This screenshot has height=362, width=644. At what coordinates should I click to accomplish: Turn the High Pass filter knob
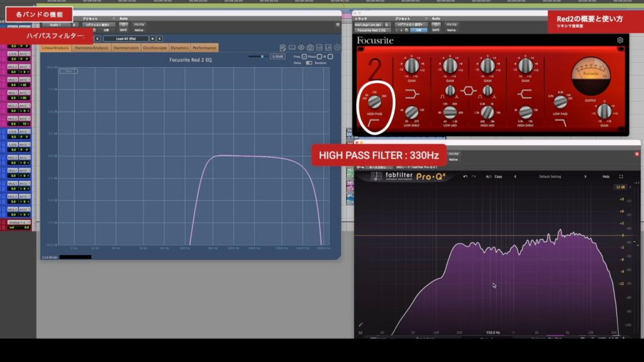click(x=374, y=102)
